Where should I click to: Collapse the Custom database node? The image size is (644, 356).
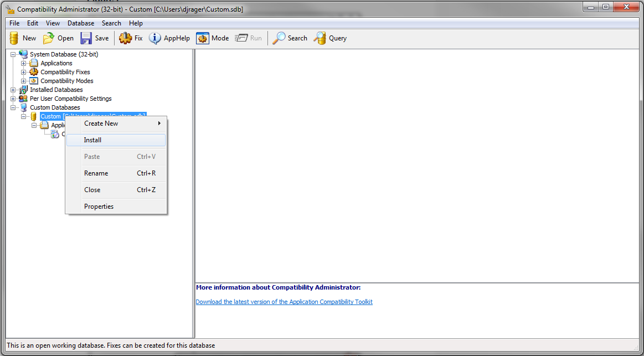pos(23,117)
